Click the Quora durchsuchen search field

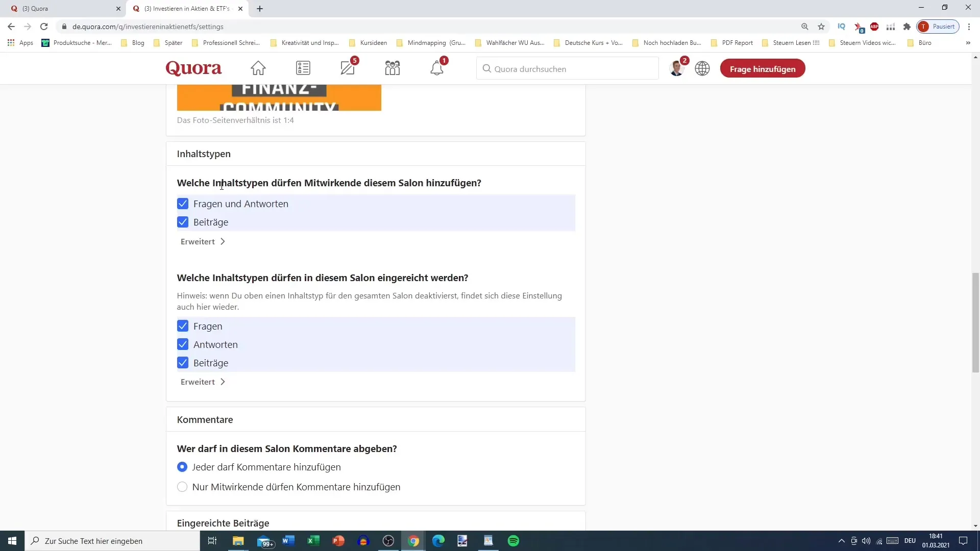point(568,68)
